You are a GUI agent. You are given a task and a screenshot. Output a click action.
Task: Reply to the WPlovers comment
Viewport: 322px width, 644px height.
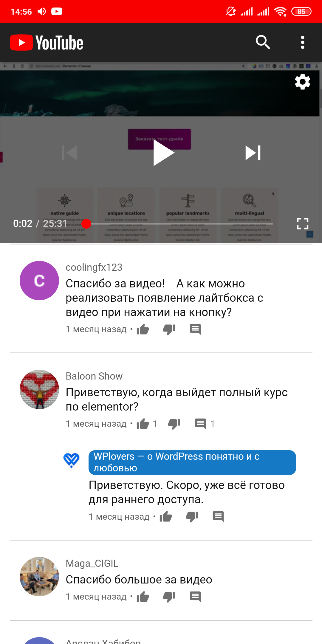[218, 516]
